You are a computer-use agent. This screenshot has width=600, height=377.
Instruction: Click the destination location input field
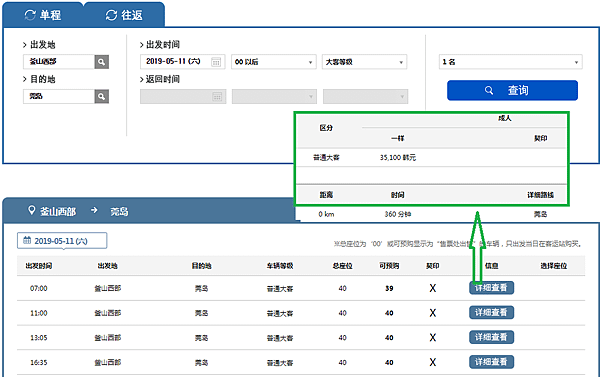pos(59,96)
